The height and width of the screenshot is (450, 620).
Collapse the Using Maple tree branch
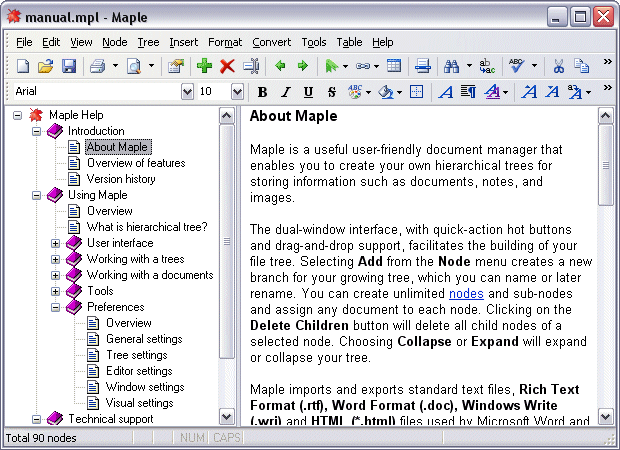click(x=36, y=195)
